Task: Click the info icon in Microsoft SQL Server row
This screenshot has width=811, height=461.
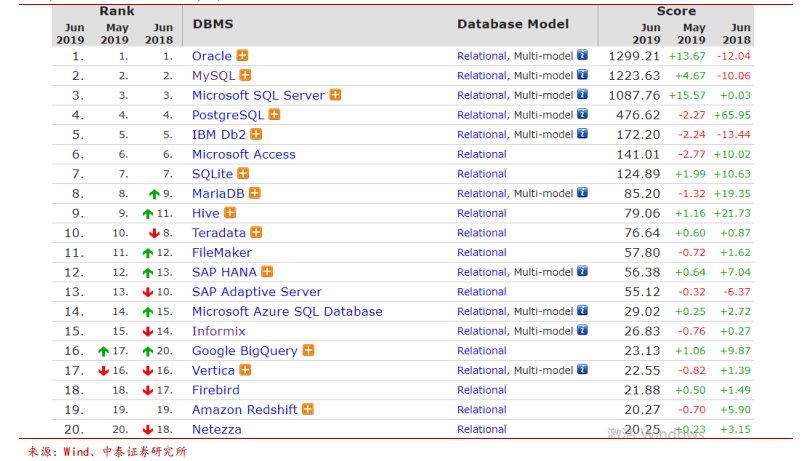Action: click(x=582, y=94)
